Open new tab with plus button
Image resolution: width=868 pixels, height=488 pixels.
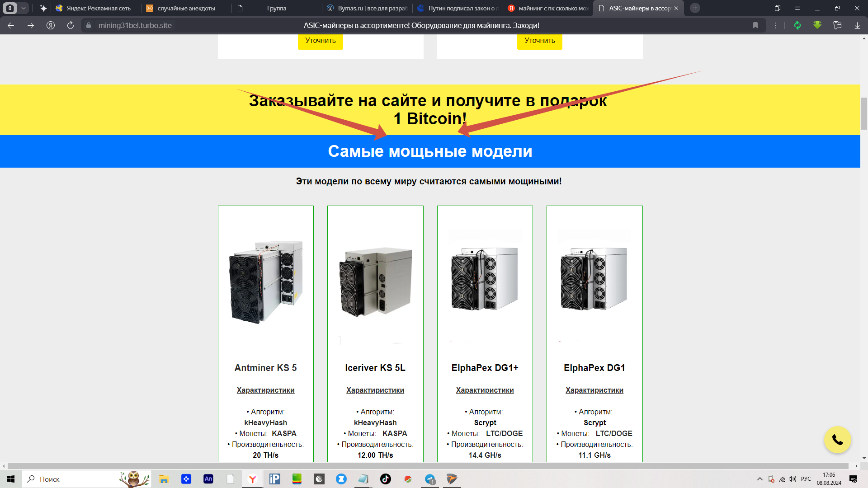click(695, 8)
